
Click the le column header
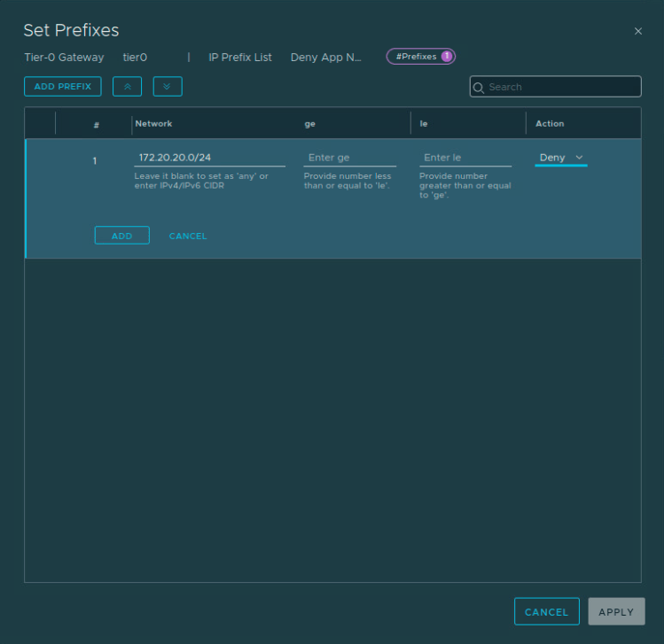coord(424,123)
